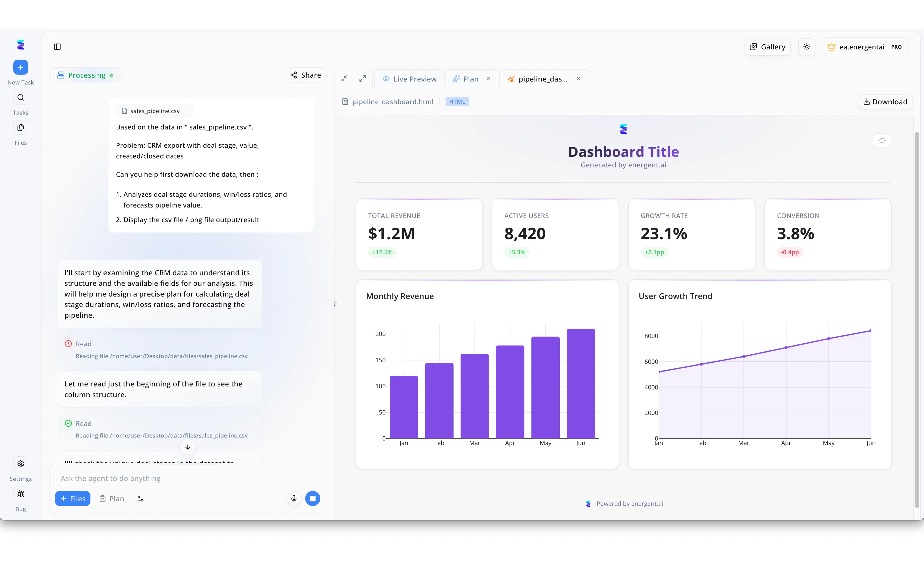Click the agent input field
924x568 pixels.
[169, 478]
